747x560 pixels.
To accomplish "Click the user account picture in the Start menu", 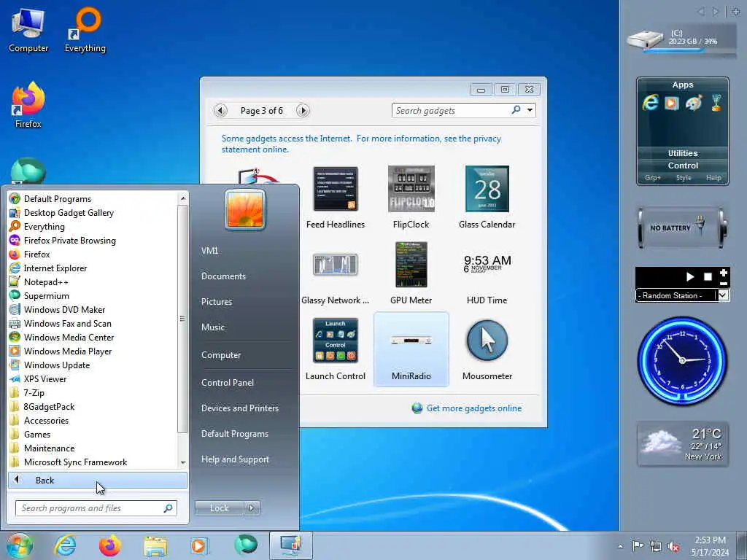I will pyautogui.click(x=245, y=209).
